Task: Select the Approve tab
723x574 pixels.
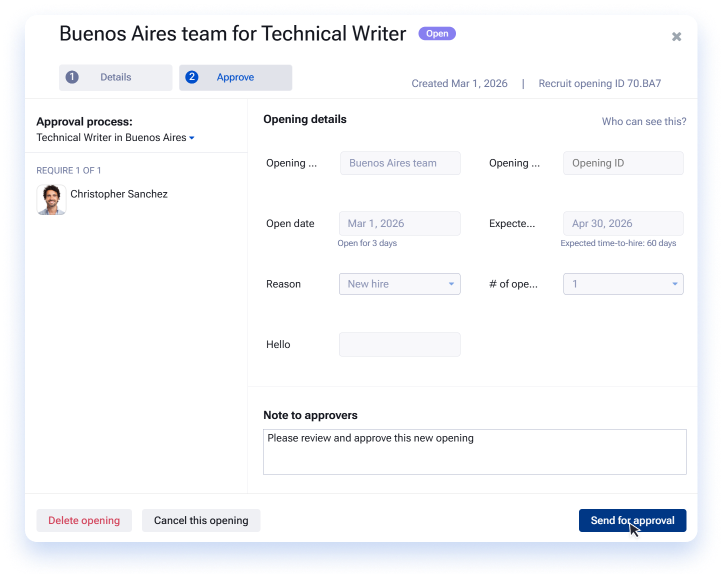Action: (235, 77)
